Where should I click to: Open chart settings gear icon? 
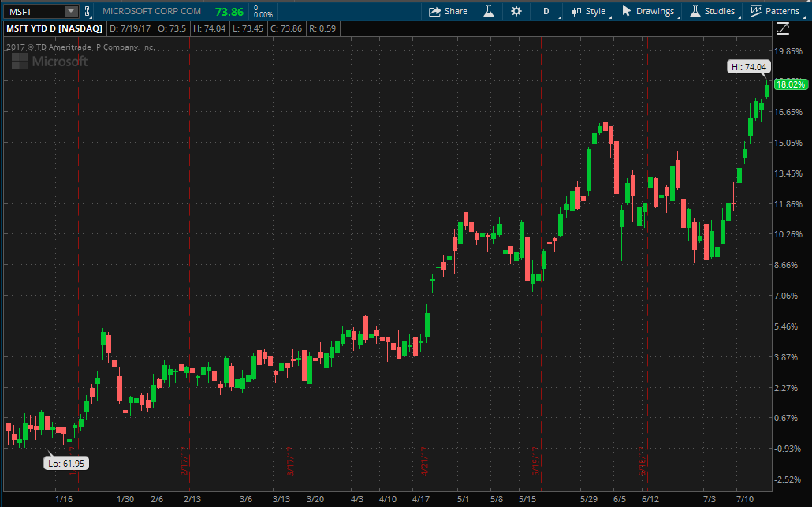tap(516, 11)
